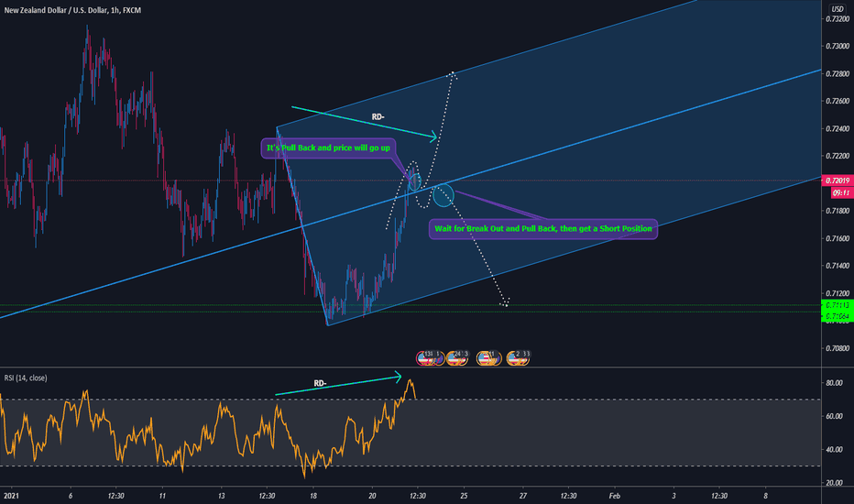Click the RD- label in the RSI pane
This screenshot has width=854, height=504.
[321, 383]
